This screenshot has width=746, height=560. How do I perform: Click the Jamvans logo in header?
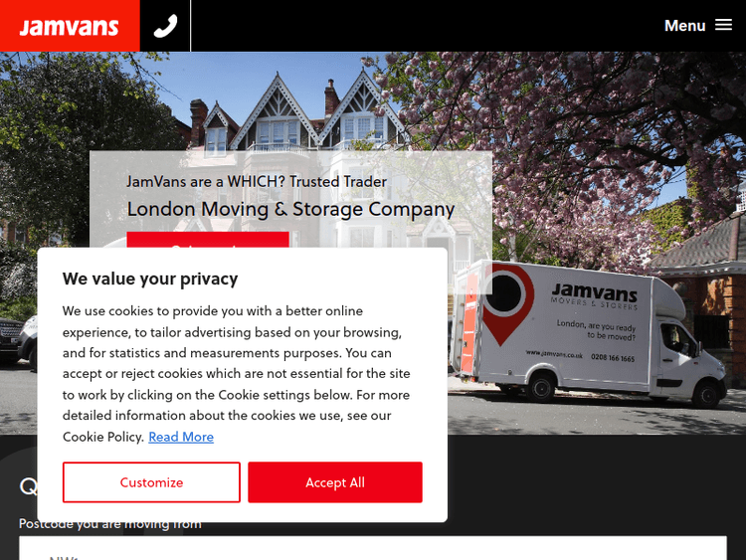point(70,26)
